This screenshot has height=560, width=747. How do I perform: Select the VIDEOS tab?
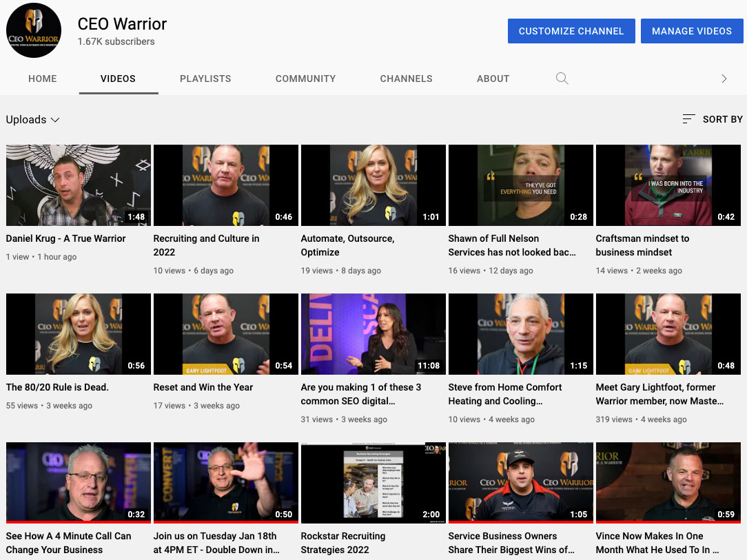(x=118, y=79)
